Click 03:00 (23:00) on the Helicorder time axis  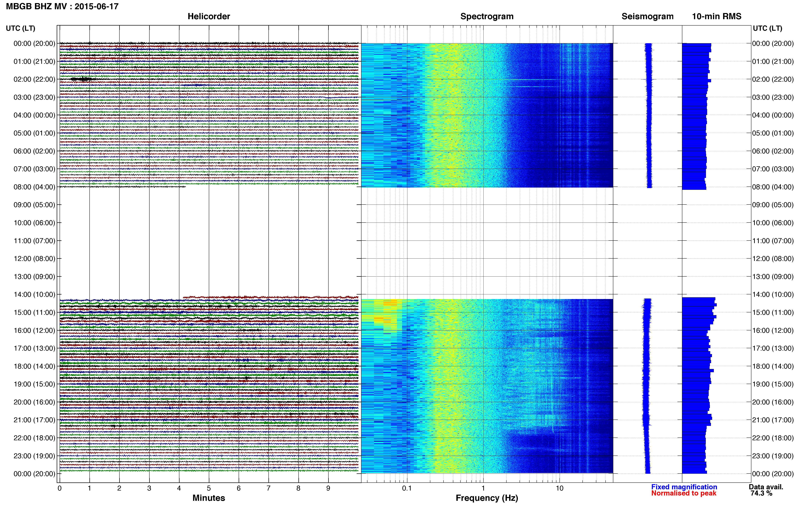click(34, 97)
